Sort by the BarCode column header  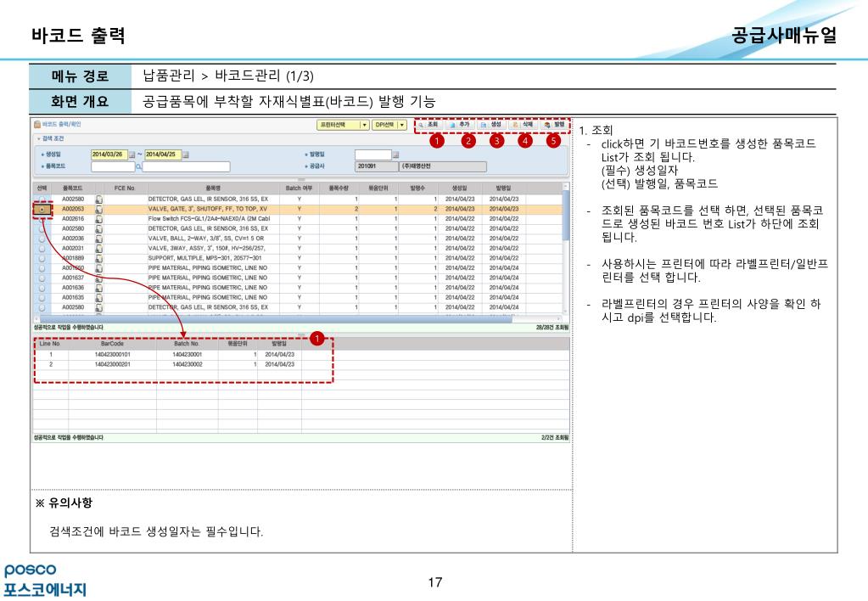[112, 344]
